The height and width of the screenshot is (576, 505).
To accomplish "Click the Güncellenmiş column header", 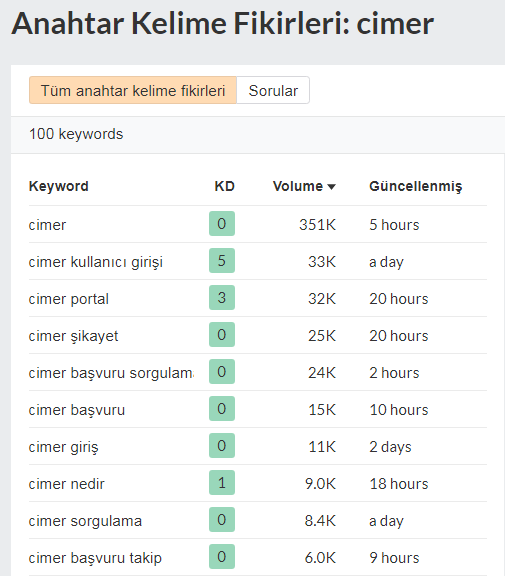I will coord(415,186).
